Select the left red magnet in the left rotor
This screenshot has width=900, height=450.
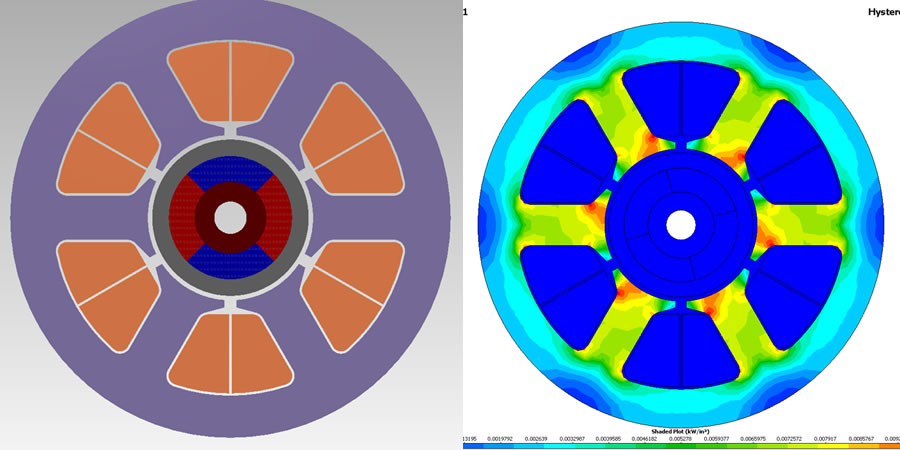click(x=181, y=218)
